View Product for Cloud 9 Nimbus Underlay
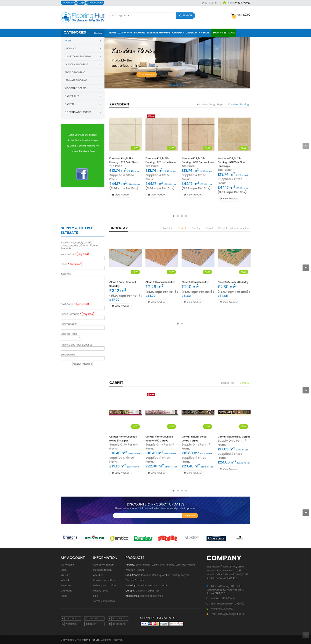Image resolution: width=311 pixels, height=644 pixels. (x=157, y=302)
